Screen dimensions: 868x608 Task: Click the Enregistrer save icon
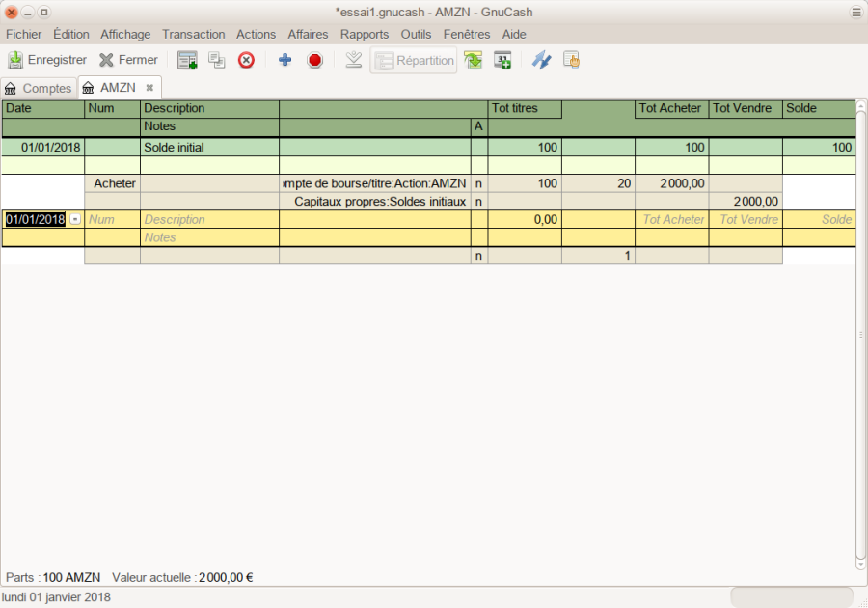coord(15,60)
